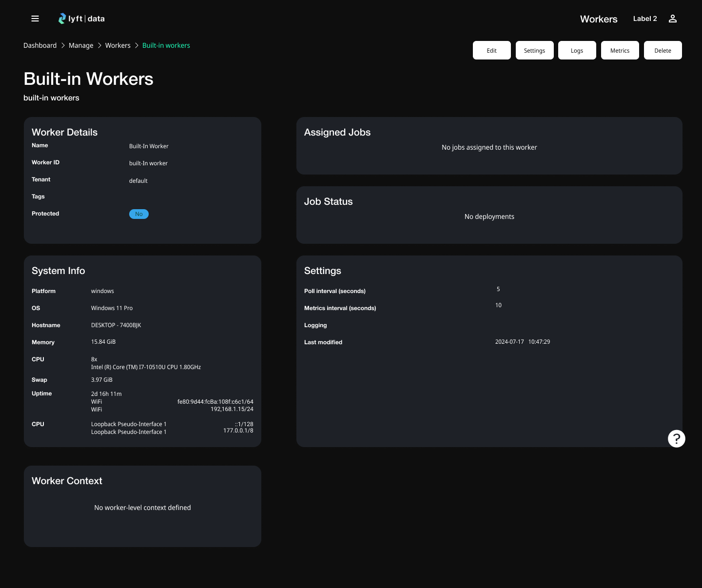The image size is (702, 588).
Task: Return to Workers breadcrumb link
Action: (117, 45)
